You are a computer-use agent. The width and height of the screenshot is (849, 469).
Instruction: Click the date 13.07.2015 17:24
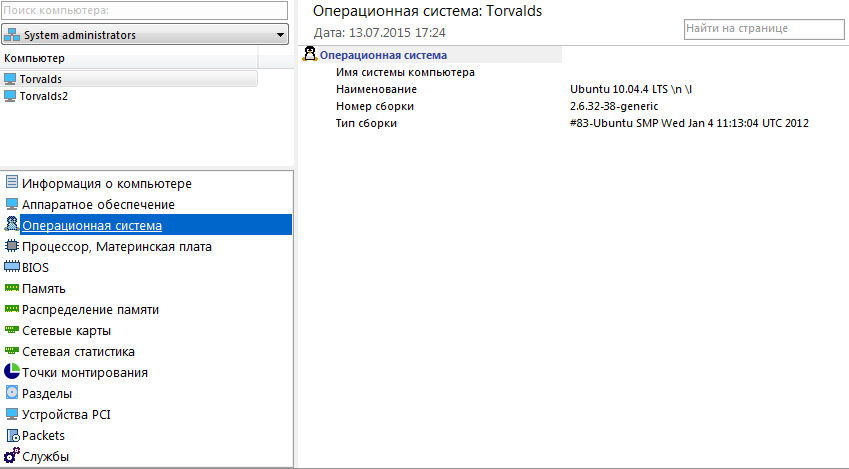(397, 32)
